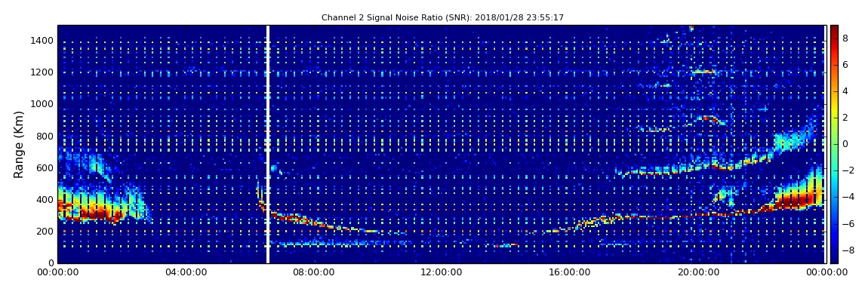Click the white vertical data gap line
This screenshot has height=307, width=868.
tap(268, 144)
